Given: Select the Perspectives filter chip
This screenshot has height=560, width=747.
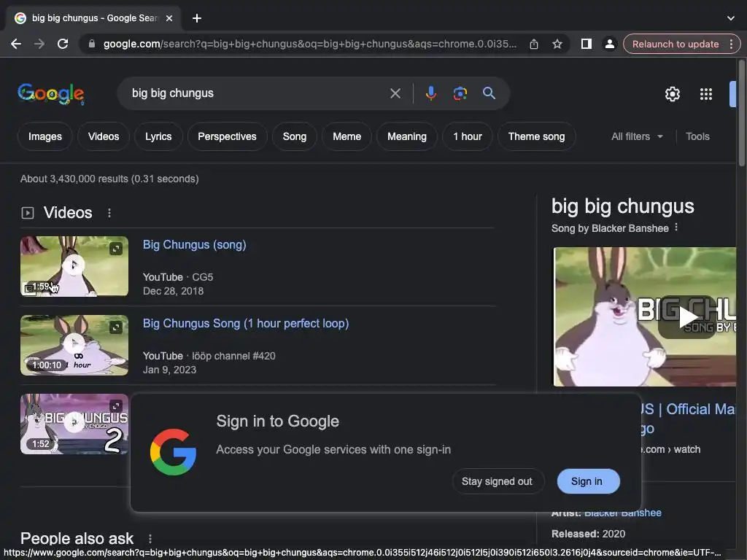Looking at the screenshot, I should click(228, 136).
